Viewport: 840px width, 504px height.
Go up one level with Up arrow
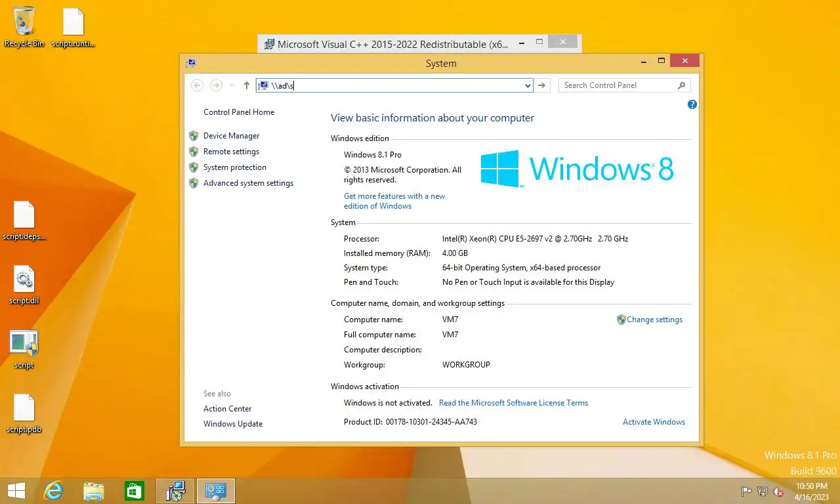247,85
